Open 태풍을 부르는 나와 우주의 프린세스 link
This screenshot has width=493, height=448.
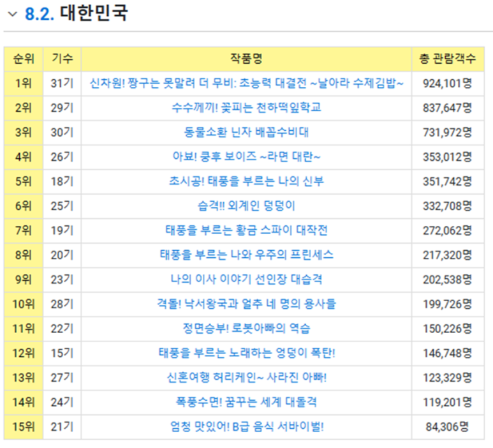[246, 255]
